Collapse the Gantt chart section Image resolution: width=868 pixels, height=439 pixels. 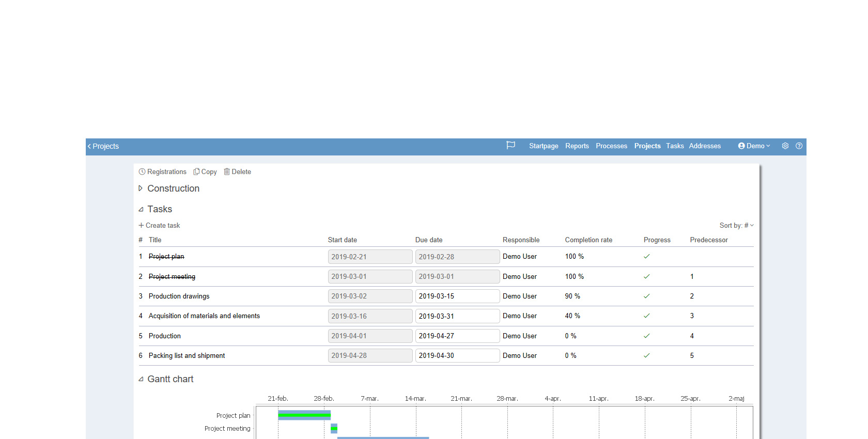click(141, 379)
